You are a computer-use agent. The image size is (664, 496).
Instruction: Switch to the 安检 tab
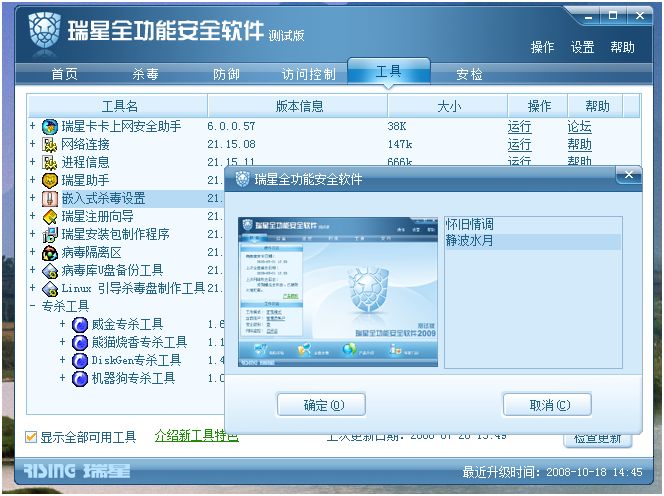(469, 75)
